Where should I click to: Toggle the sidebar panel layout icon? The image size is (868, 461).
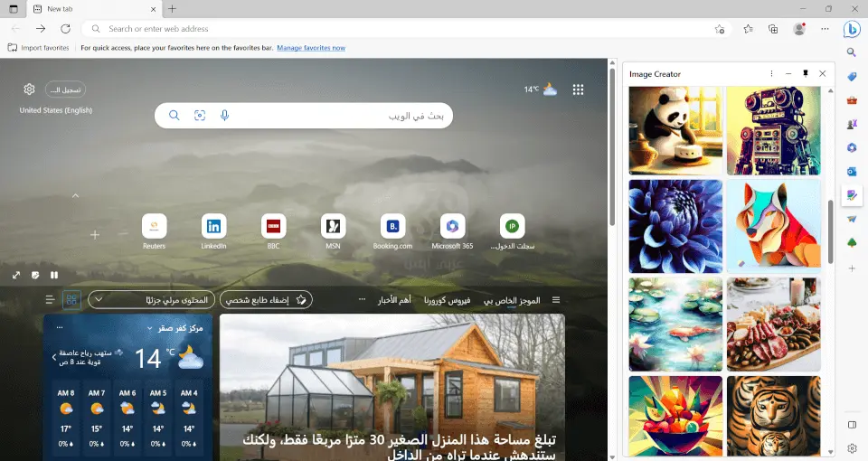click(x=852, y=425)
